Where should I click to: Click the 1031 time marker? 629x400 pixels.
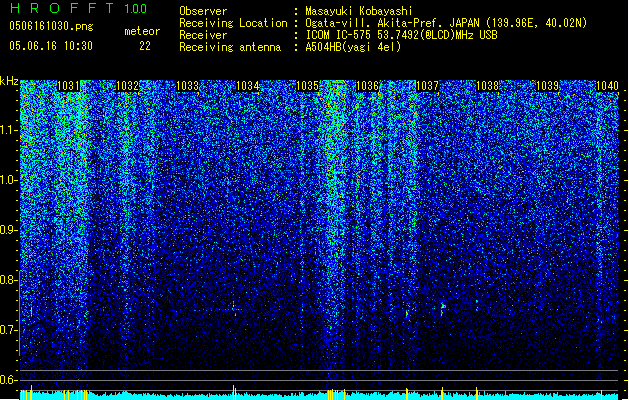pyautogui.click(x=69, y=86)
